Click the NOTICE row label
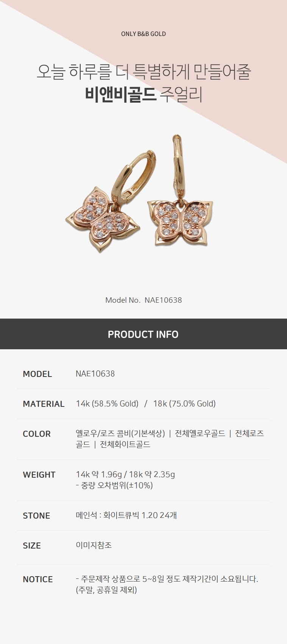This screenshot has width=287, height=644. pyautogui.click(x=38, y=579)
